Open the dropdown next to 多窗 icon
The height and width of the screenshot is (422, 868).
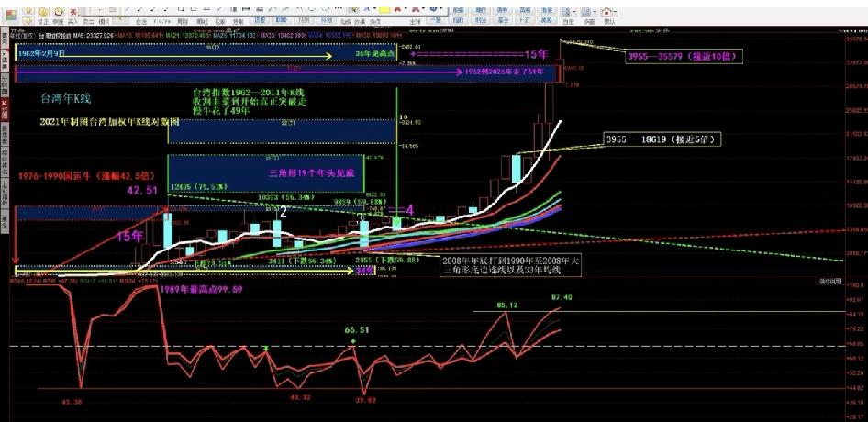595,12
